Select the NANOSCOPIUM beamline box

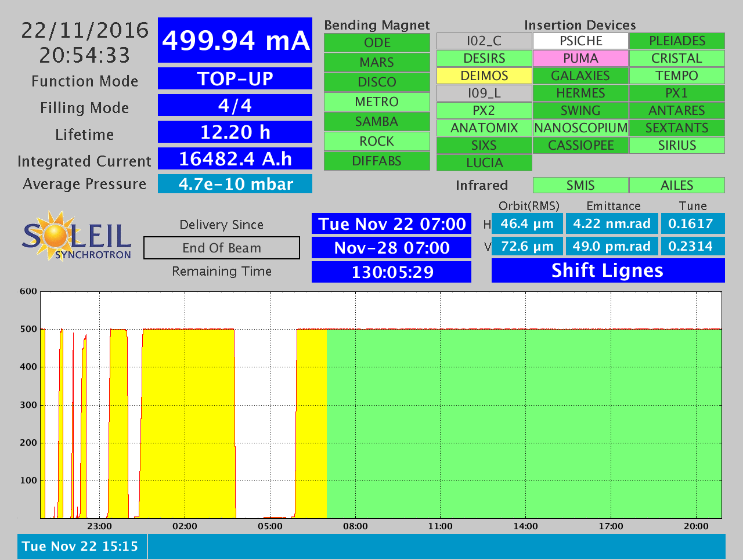(x=580, y=128)
